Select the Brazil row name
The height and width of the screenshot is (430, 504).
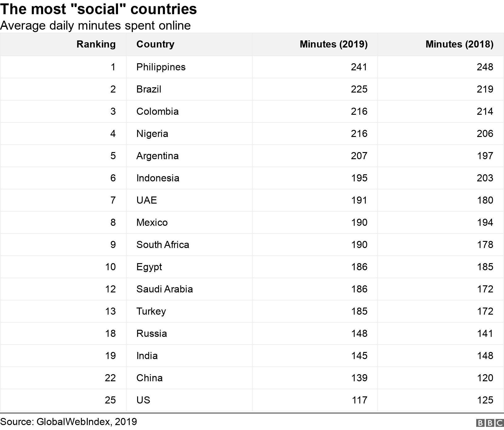coord(149,89)
